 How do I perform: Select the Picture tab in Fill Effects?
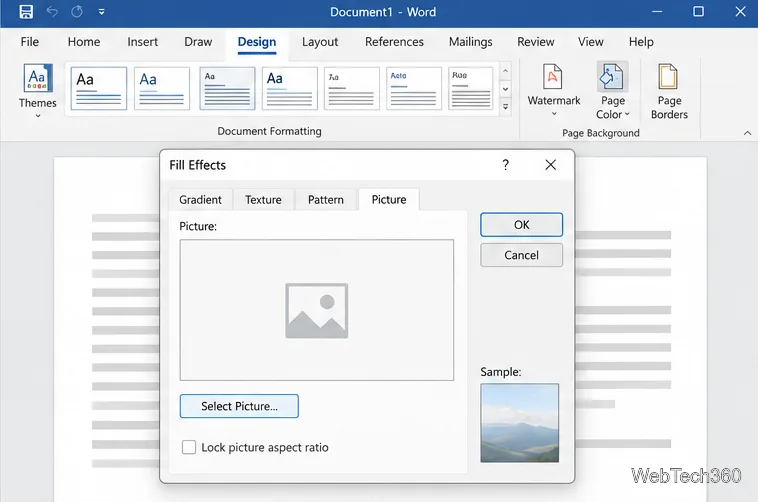(x=389, y=200)
